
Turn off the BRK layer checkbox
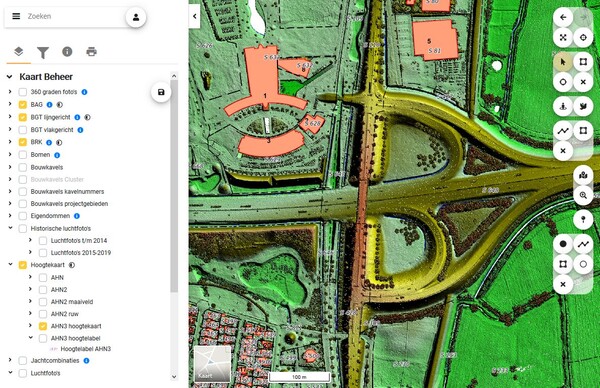coord(23,142)
